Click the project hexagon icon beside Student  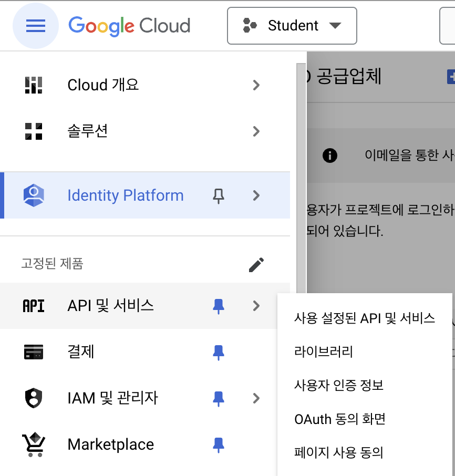coord(250,26)
